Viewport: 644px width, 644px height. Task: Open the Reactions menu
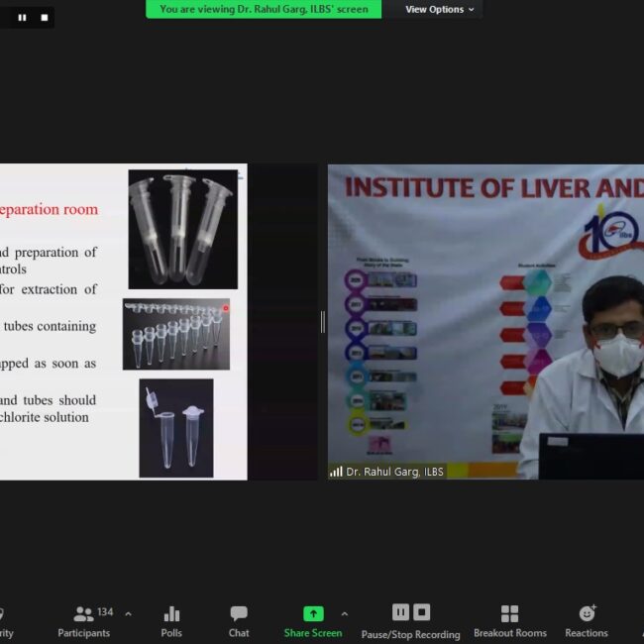[587, 621]
